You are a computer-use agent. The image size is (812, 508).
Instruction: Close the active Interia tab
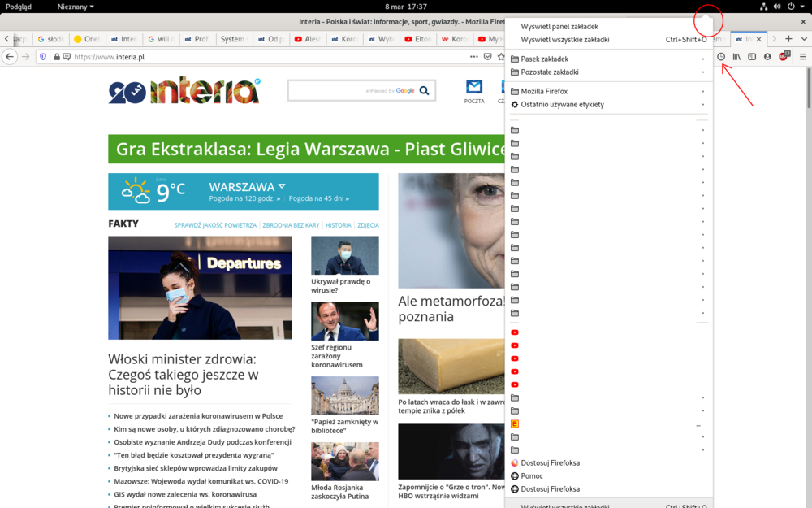click(758, 39)
